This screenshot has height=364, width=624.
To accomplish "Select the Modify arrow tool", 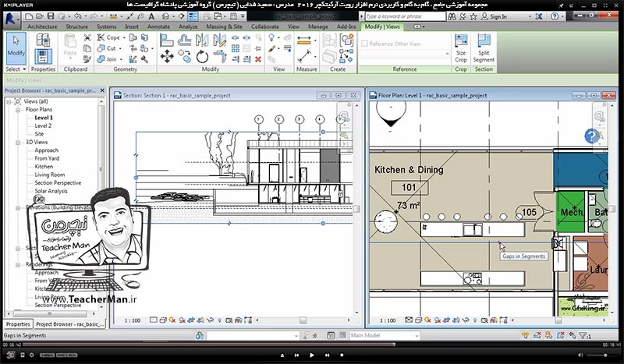I will pyautogui.click(x=16, y=48).
